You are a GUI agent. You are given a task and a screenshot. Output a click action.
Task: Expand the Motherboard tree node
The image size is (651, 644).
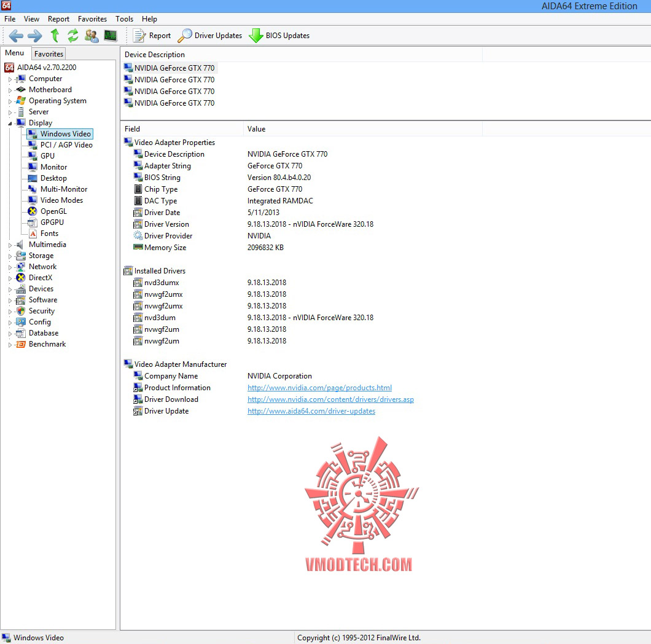(x=10, y=90)
